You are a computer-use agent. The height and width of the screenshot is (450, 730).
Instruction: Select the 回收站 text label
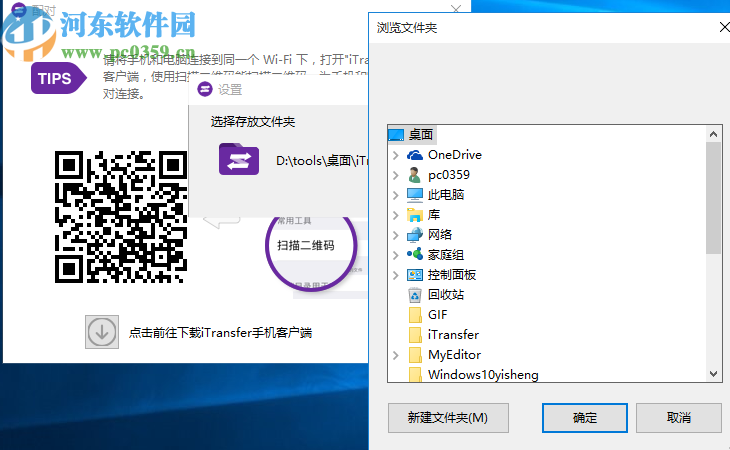pyautogui.click(x=446, y=295)
